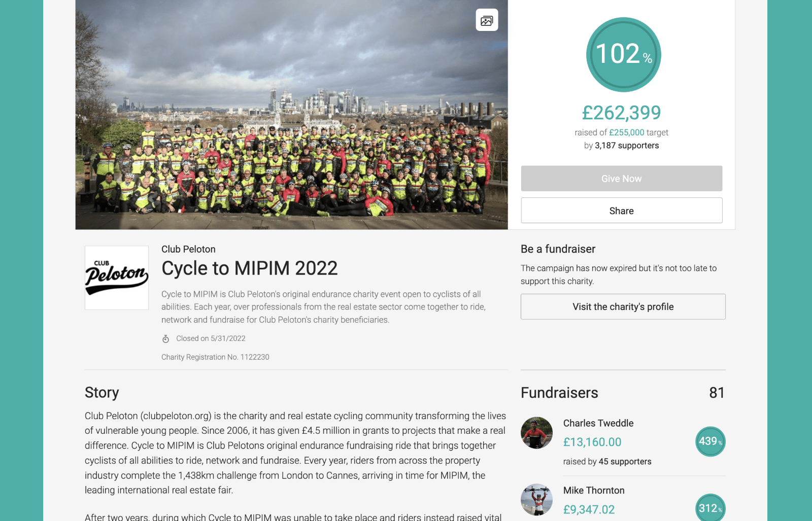Image resolution: width=812 pixels, height=521 pixels.
Task: Open Charles Tweddle's fundraiser page
Action: 598,423
